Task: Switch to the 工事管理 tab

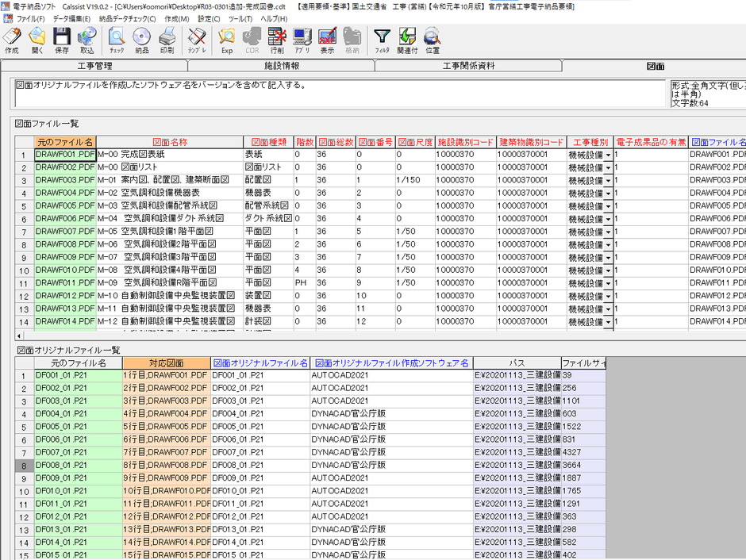Action: (94, 66)
